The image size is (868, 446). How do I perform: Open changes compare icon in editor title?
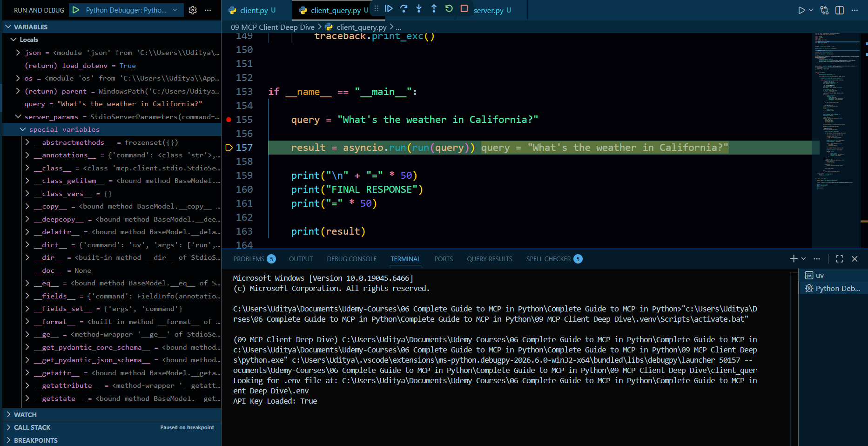[824, 10]
